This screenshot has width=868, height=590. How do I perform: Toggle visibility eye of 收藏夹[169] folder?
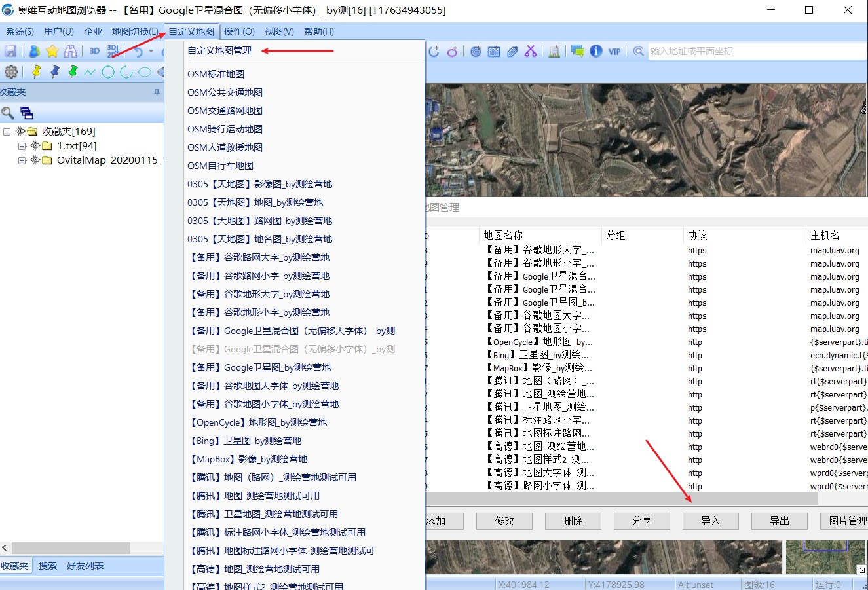[x=20, y=131]
